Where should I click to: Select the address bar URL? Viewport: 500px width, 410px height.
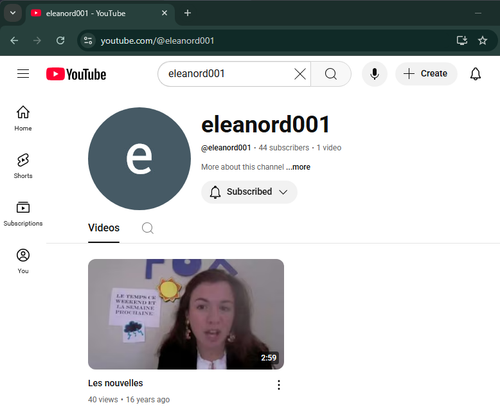pyautogui.click(x=157, y=41)
